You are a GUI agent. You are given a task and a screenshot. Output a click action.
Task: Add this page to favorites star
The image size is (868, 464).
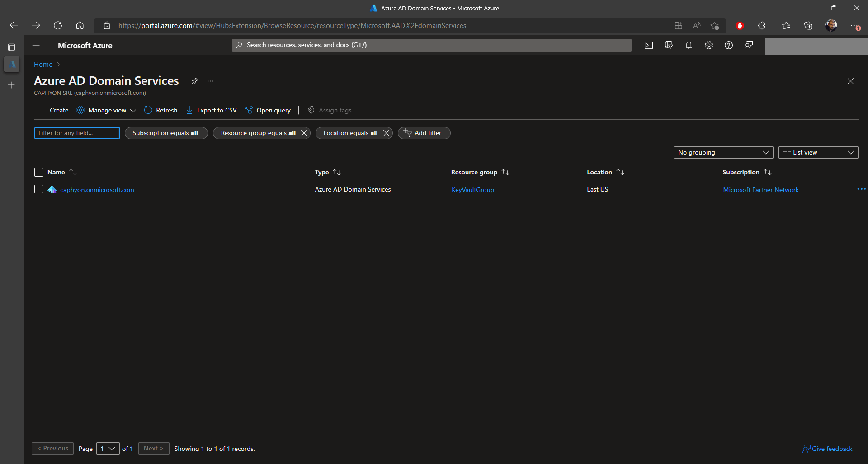tap(715, 26)
